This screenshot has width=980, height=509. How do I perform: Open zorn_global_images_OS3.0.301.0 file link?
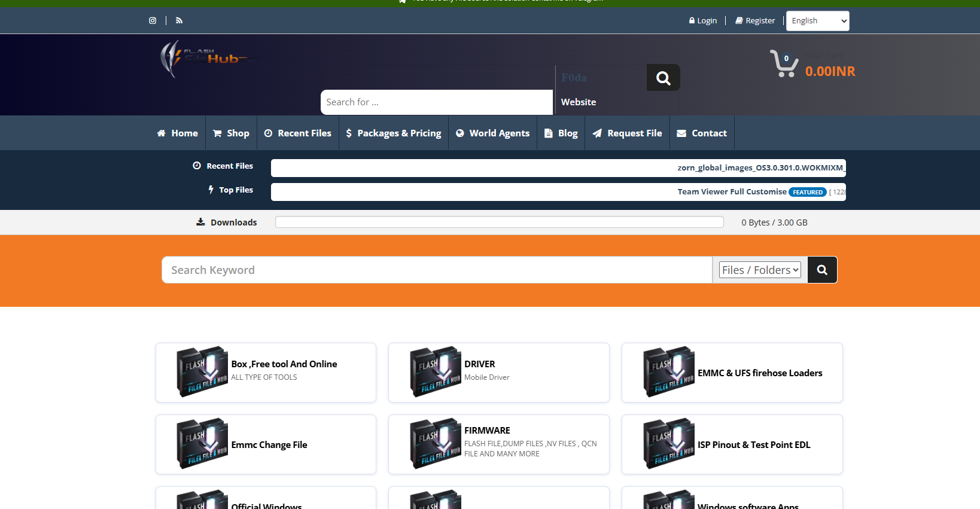pyautogui.click(x=761, y=168)
